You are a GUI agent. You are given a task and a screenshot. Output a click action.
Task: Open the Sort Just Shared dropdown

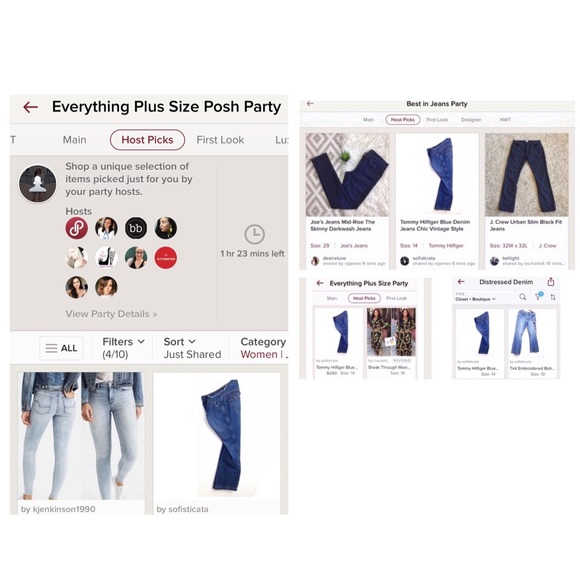pyautogui.click(x=192, y=348)
